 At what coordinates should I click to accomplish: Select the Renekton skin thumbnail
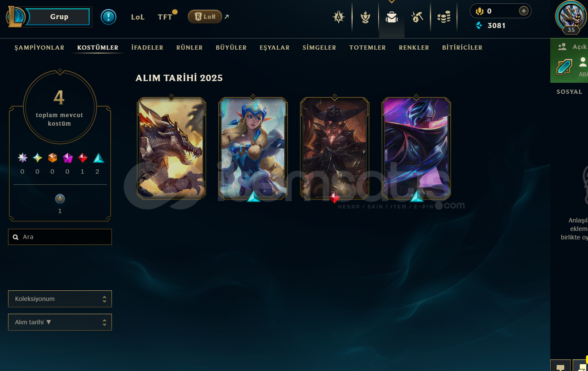pos(171,148)
